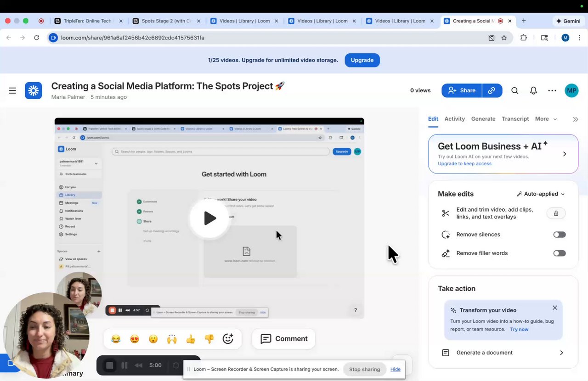React with the thumbs down emoji
The width and height of the screenshot is (588, 381).
coord(209,339)
